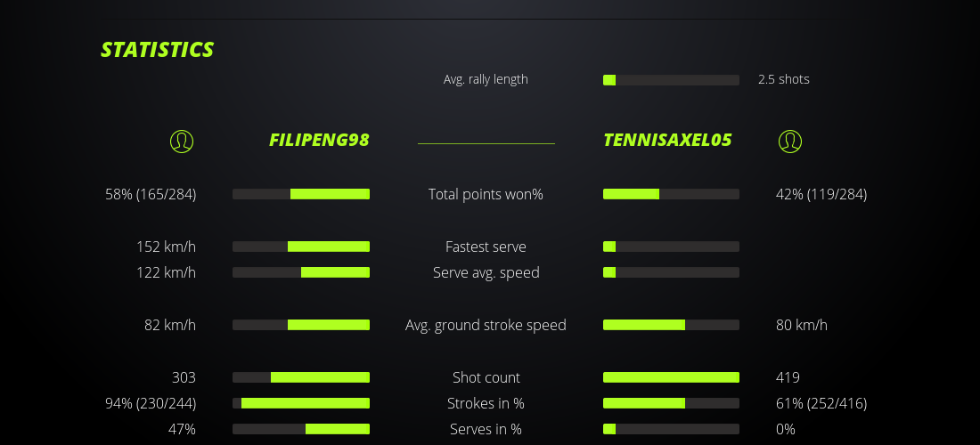Click FILIPENG98's strokes in % bar

point(301,403)
